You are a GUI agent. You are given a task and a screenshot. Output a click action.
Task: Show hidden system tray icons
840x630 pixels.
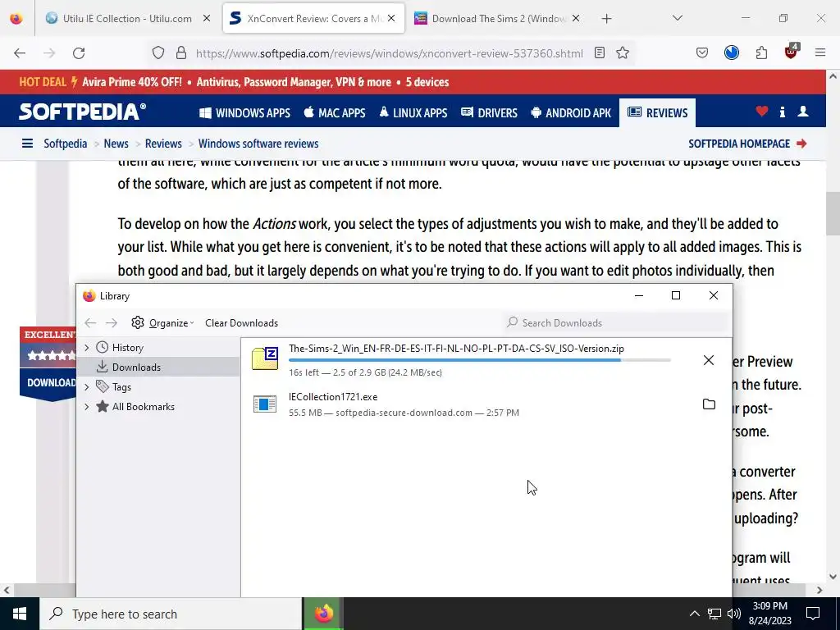(x=694, y=614)
